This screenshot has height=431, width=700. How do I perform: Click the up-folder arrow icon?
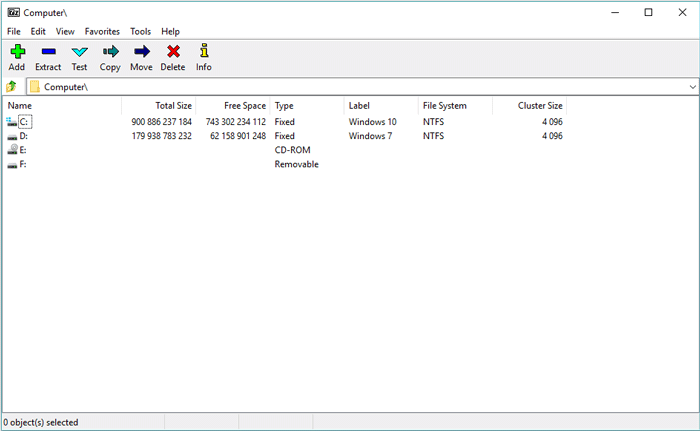coord(12,87)
